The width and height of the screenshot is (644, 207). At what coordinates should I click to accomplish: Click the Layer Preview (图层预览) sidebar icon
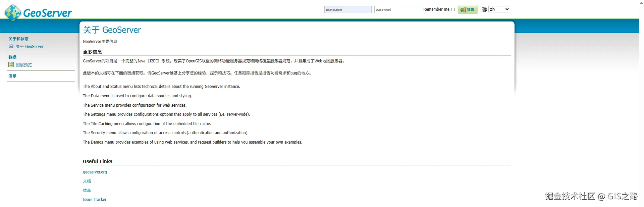[11, 64]
